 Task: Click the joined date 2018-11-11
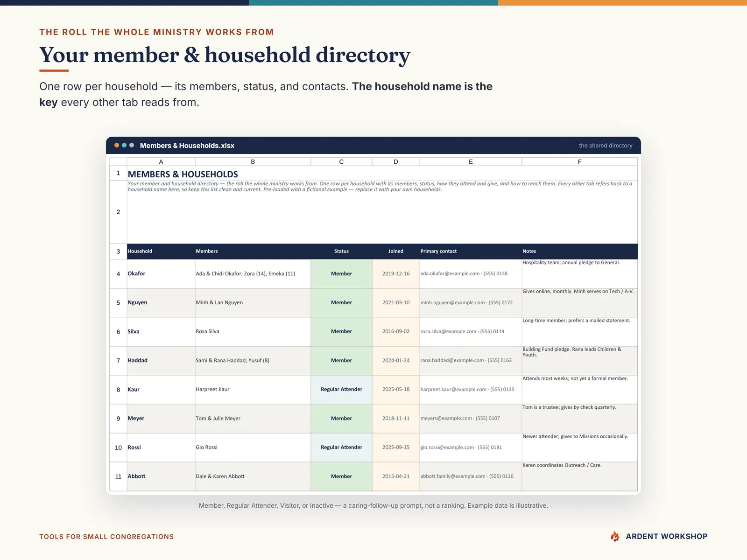pyautogui.click(x=396, y=418)
